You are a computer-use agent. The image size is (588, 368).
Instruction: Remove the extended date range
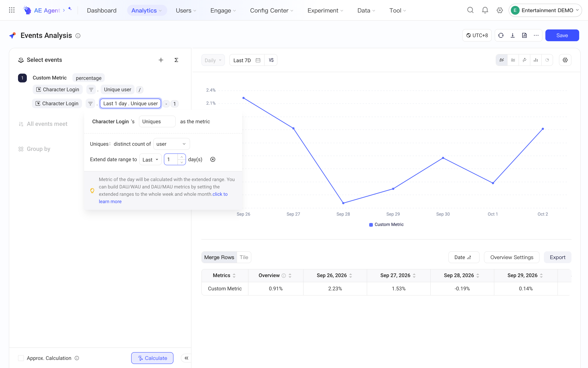point(213,159)
